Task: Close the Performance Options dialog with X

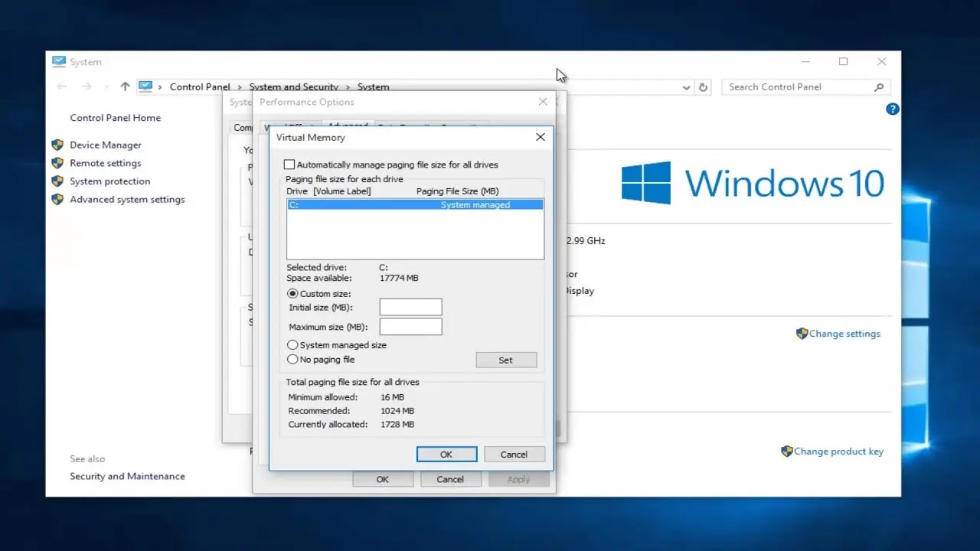Action: coord(543,102)
